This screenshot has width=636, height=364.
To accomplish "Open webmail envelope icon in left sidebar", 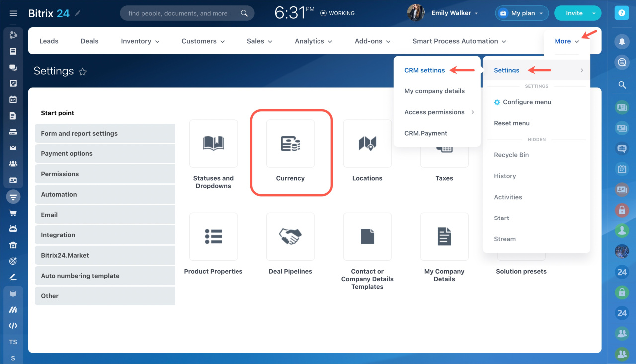I will [x=13, y=147].
